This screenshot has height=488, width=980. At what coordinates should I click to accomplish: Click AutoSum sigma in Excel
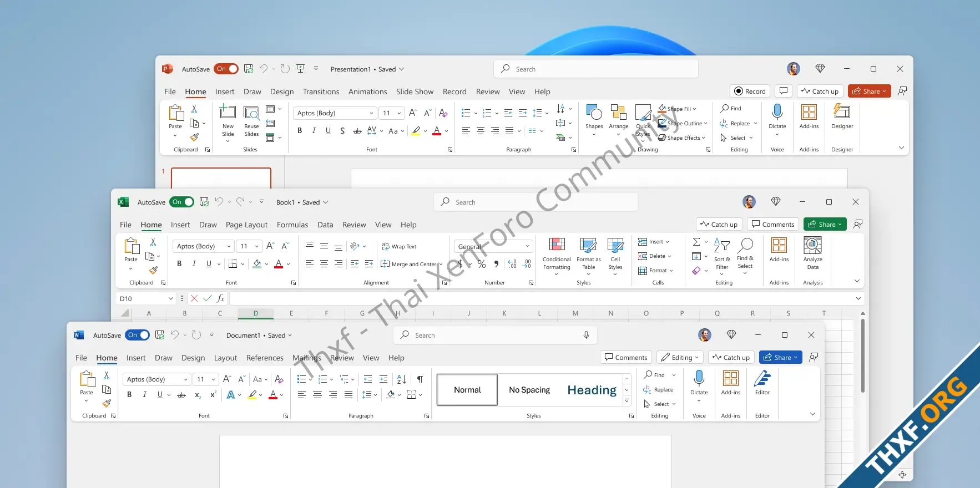click(696, 242)
